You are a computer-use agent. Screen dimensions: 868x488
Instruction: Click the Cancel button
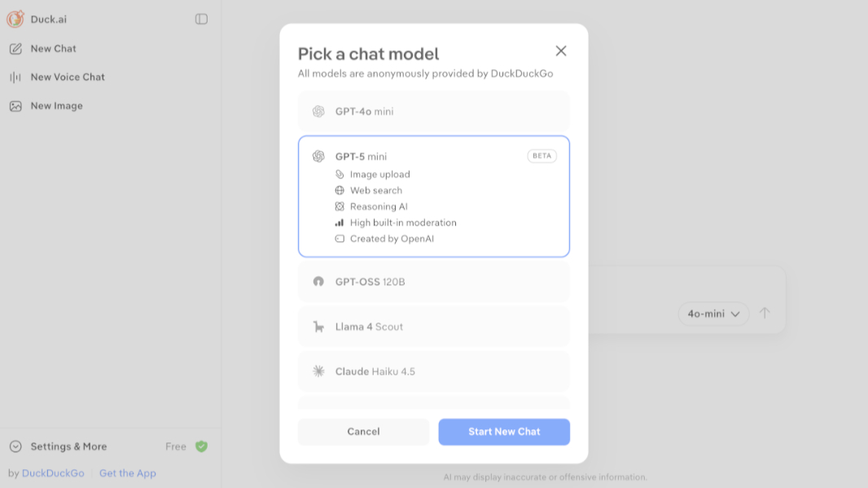click(x=363, y=432)
